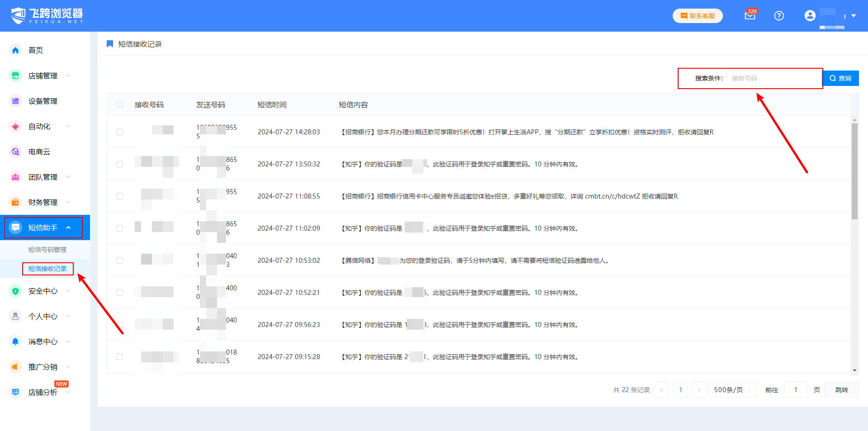The height and width of the screenshot is (431, 868).
Task: Open 设备管理 via its sidebar icon
Action: point(15,101)
